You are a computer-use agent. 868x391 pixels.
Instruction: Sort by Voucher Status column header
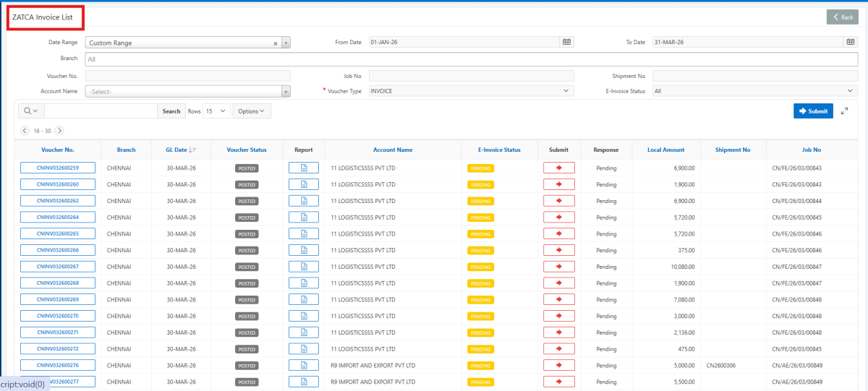tap(247, 150)
